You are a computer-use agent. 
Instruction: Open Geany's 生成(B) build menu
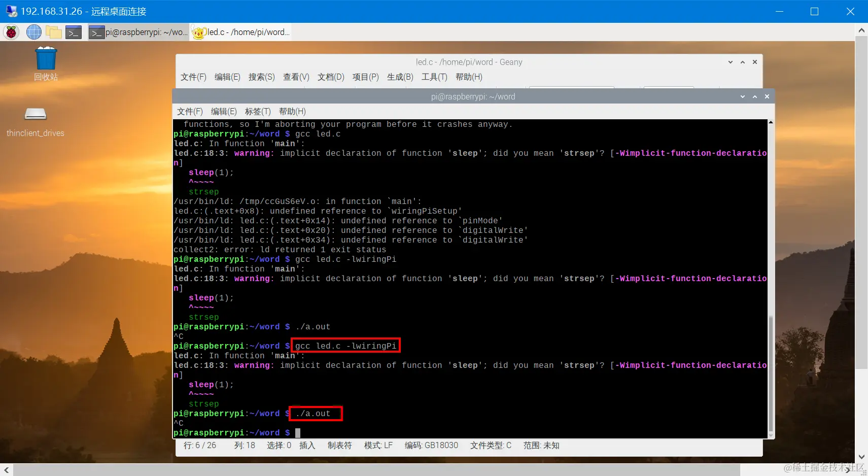pos(400,77)
